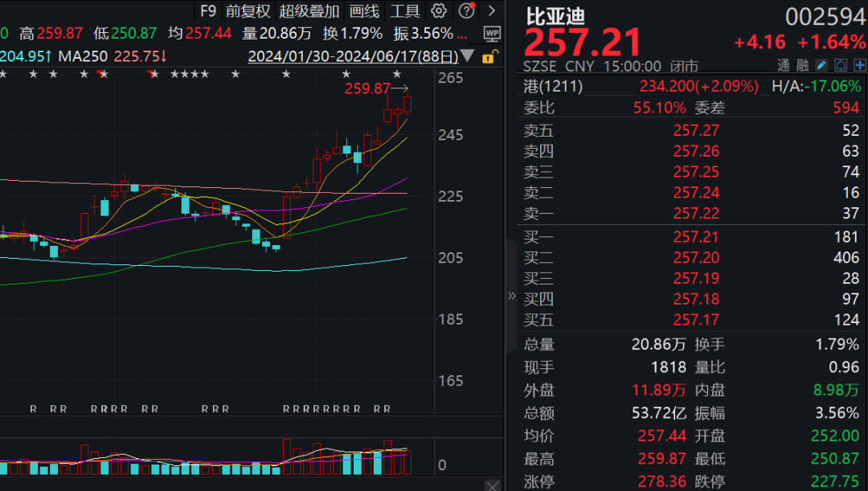Click the 通 Connect indicator icon

pos(782,65)
